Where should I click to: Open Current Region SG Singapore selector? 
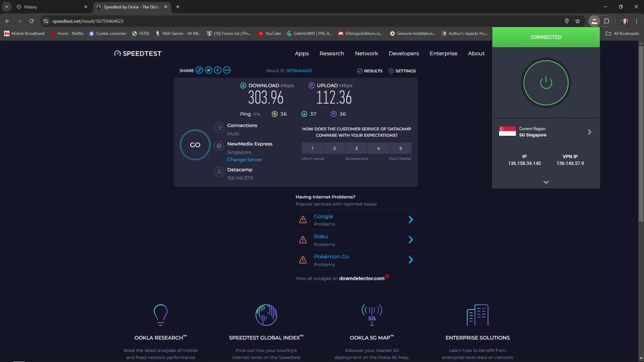click(546, 132)
